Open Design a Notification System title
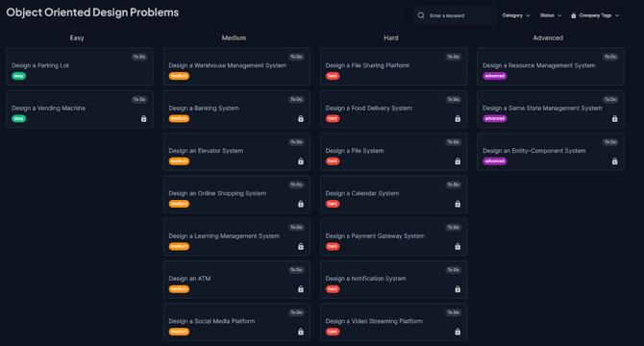Screen dimensions: 644x346 (x=365, y=279)
